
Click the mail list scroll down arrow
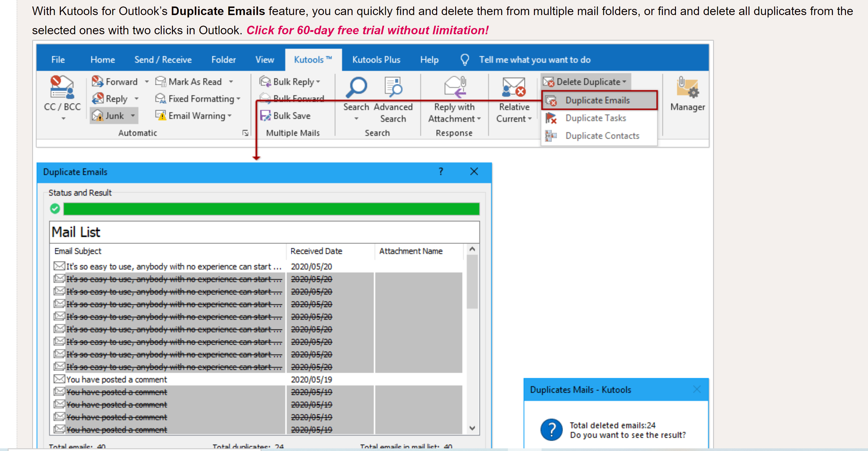472,428
